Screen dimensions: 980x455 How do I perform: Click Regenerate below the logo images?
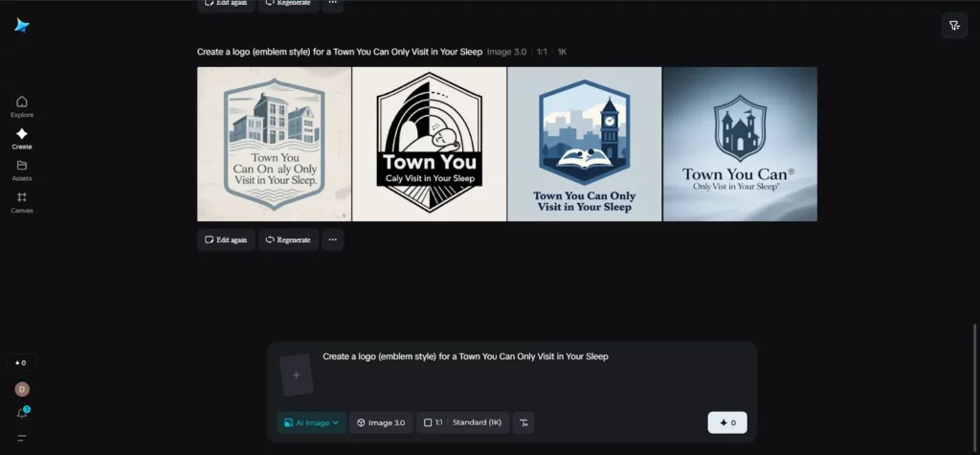288,239
